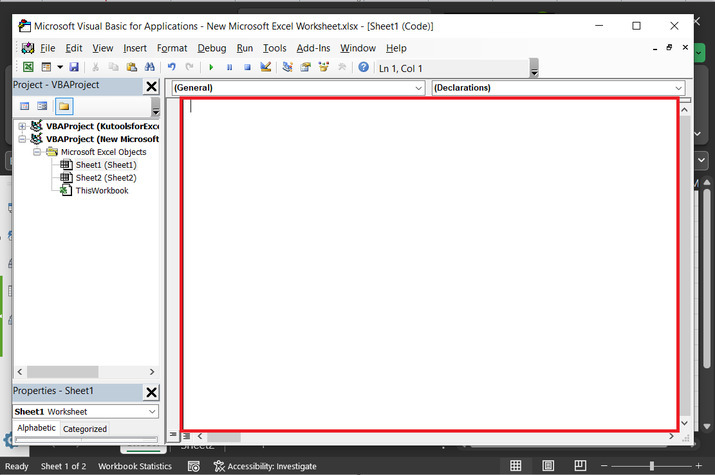Open the View menu
Viewport: 715px width, 475px height.
(103, 48)
